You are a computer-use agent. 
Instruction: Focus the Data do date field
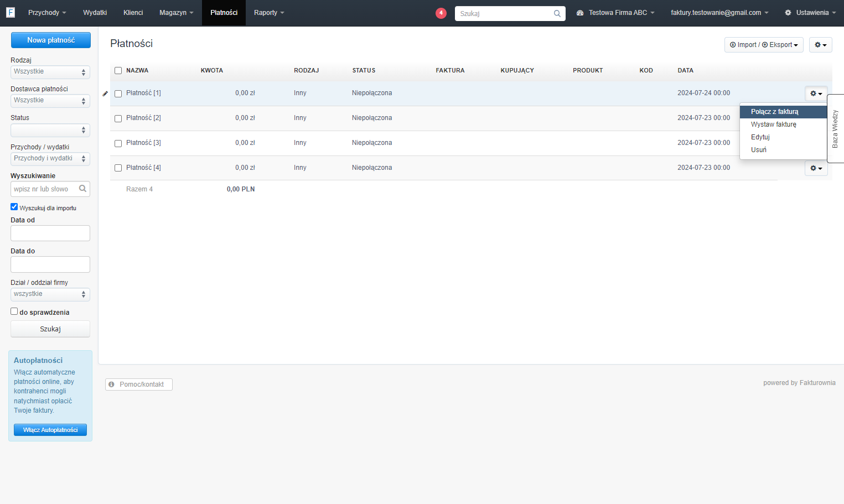(x=50, y=264)
